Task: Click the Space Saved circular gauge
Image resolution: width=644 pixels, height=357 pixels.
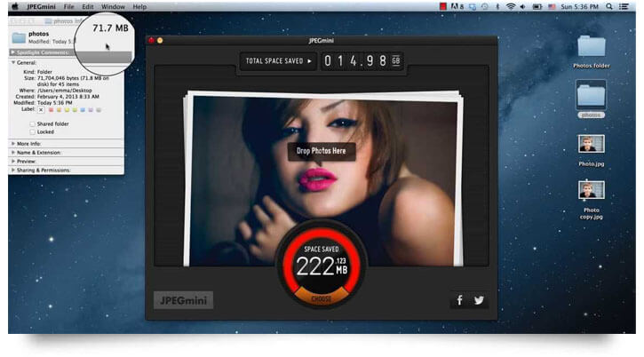Action: (x=322, y=263)
